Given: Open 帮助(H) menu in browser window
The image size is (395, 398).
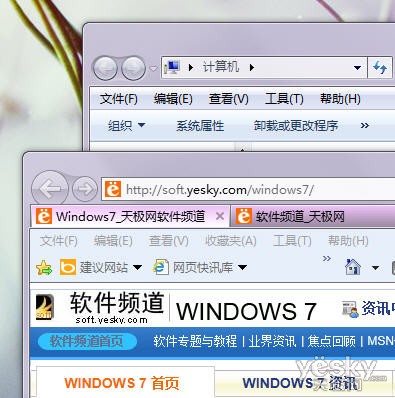Looking at the screenshot, I should 348,241.
